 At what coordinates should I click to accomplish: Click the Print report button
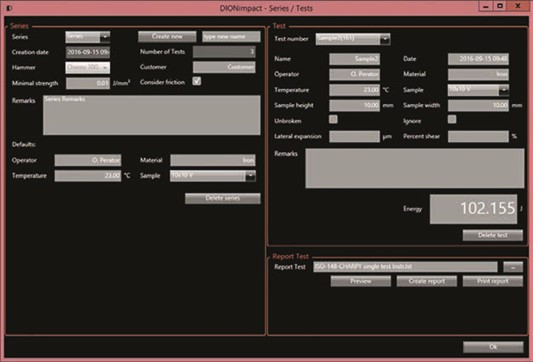(x=493, y=281)
